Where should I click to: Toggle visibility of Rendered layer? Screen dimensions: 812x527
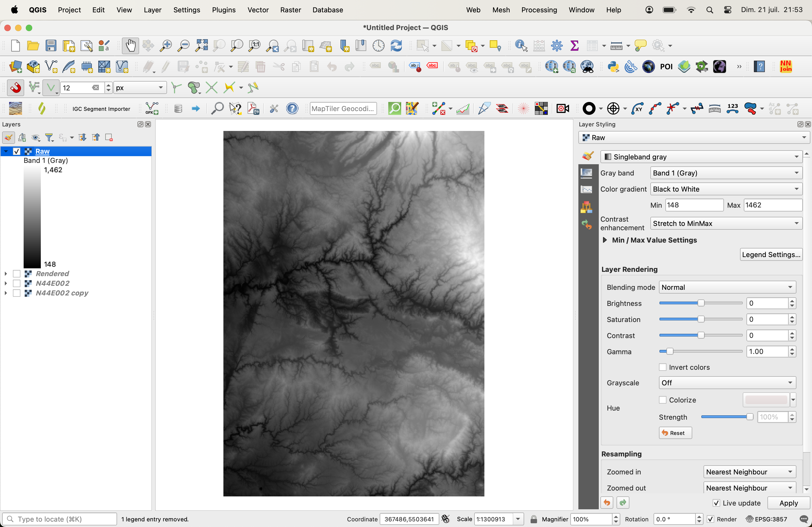click(x=17, y=273)
